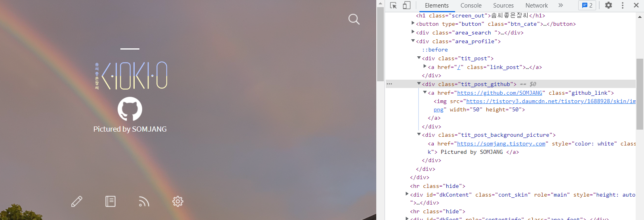Select the "Pictured by SOMJANG" code text

click(472, 152)
